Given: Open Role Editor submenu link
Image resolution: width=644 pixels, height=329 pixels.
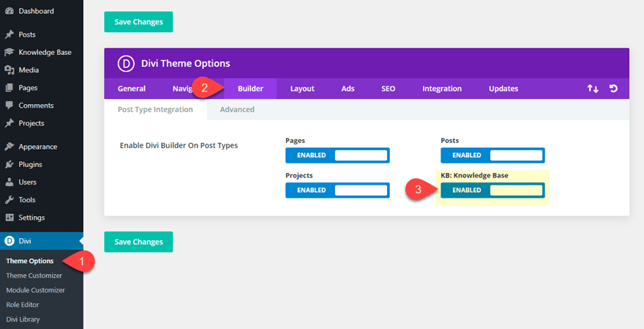Looking at the screenshot, I should point(23,305).
